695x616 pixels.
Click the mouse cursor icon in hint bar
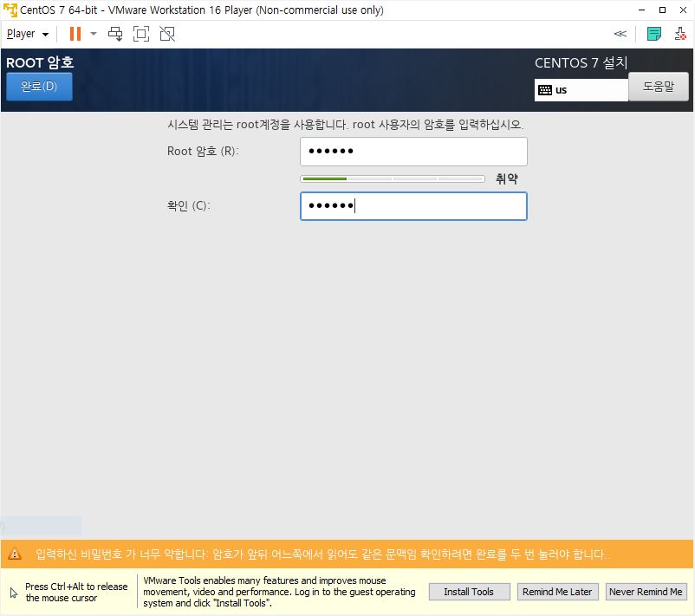tap(14, 593)
